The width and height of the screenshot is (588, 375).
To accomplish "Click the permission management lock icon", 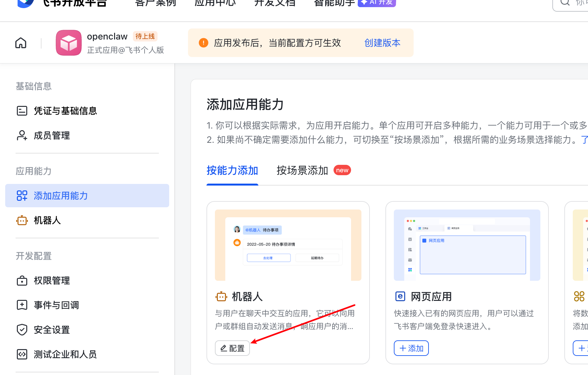I will [x=22, y=280].
